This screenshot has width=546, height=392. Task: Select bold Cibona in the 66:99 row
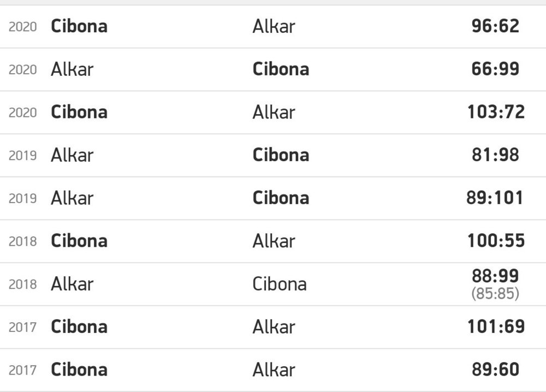(x=281, y=69)
